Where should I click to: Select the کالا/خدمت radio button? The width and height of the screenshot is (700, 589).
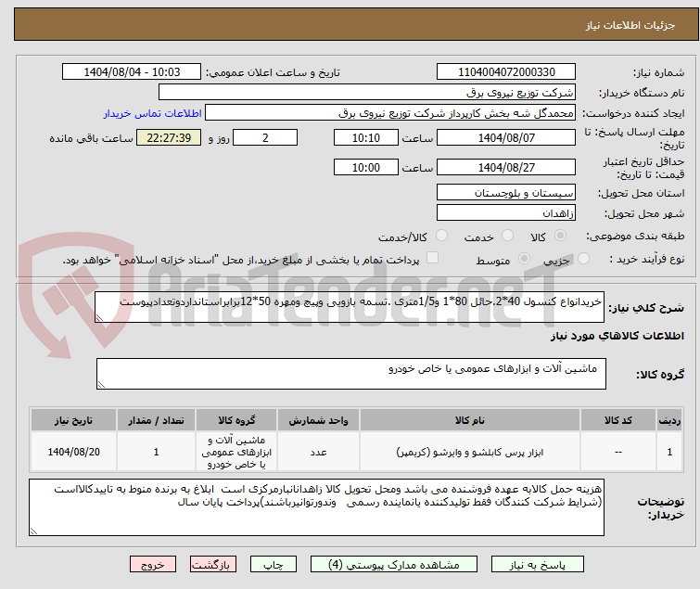point(441,236)
